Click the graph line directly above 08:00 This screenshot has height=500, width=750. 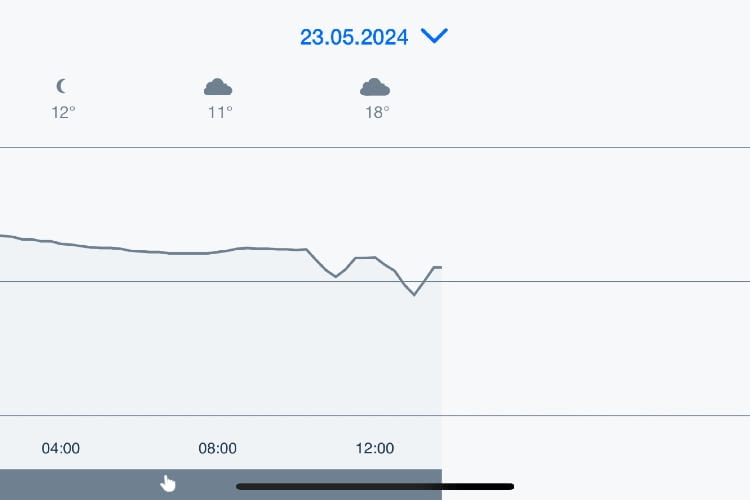click(218, 252)
